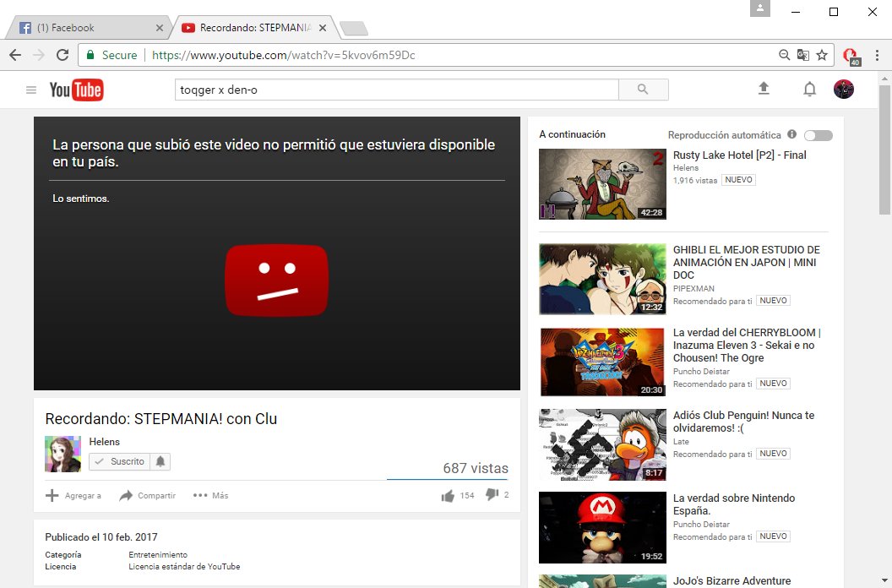Open Chrome three-dot menu
892x588 pixels.
(877, 55)
